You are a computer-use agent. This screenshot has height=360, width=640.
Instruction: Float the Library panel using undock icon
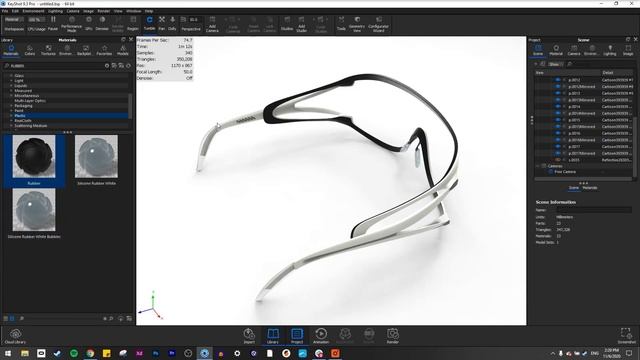click(123, 40)
